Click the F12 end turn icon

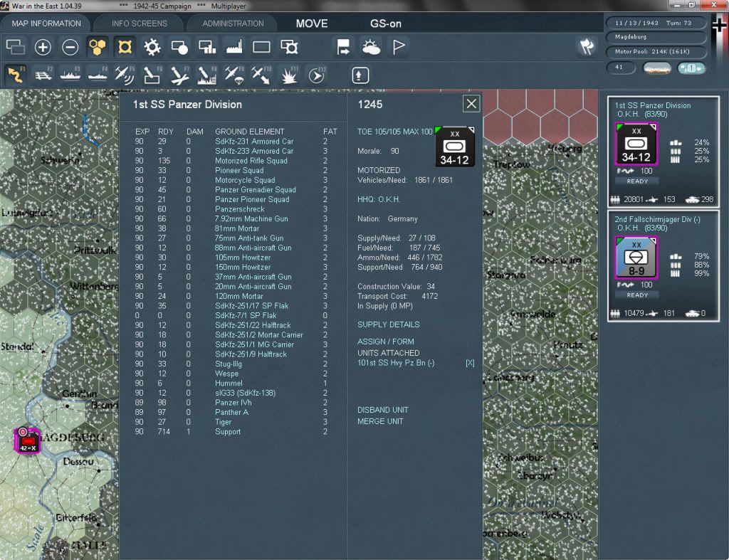pos(317,75)
